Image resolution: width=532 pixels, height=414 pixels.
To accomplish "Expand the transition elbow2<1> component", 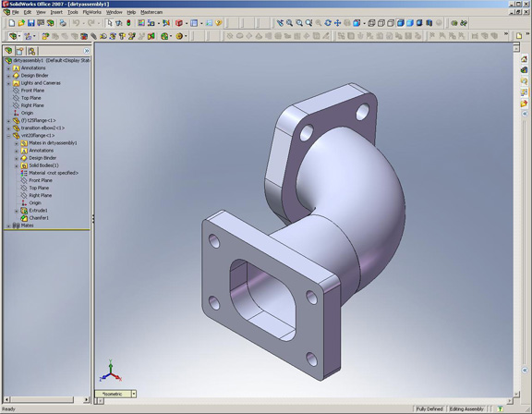I will (x=8, y=128).
